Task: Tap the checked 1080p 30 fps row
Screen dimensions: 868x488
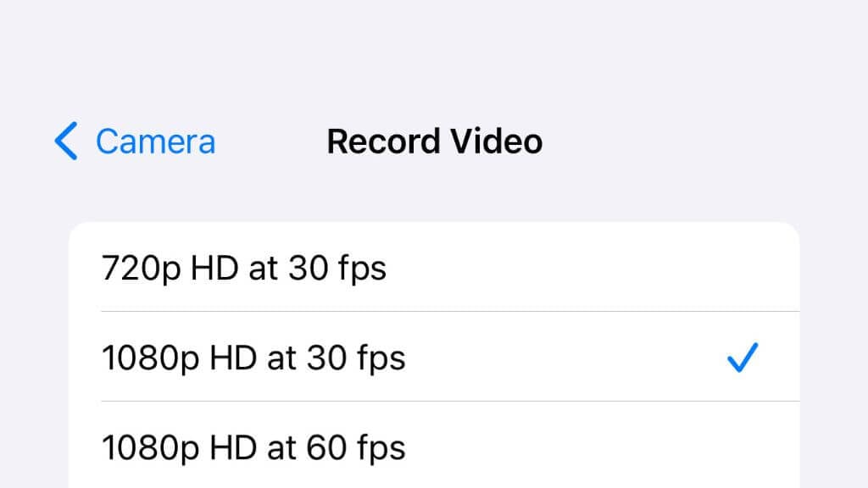Action: (x=434, y=357)
